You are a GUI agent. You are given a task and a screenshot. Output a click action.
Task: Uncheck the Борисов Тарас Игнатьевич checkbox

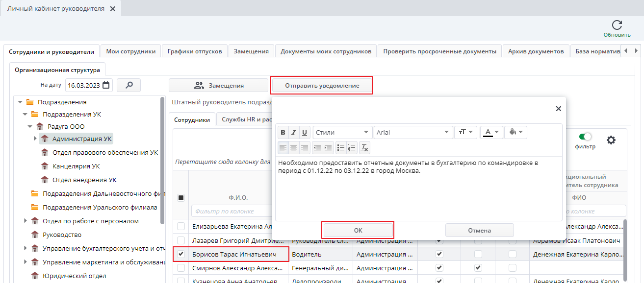coord(181,254)
